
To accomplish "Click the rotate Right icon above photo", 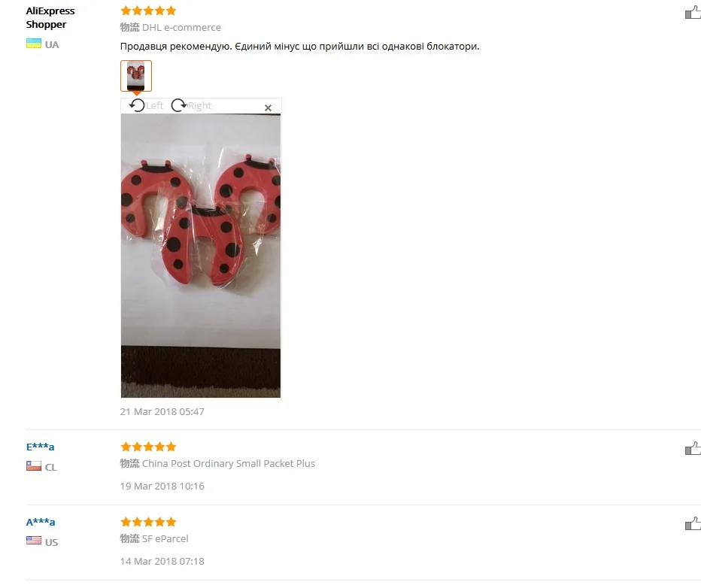I will [x=179, y=105].
